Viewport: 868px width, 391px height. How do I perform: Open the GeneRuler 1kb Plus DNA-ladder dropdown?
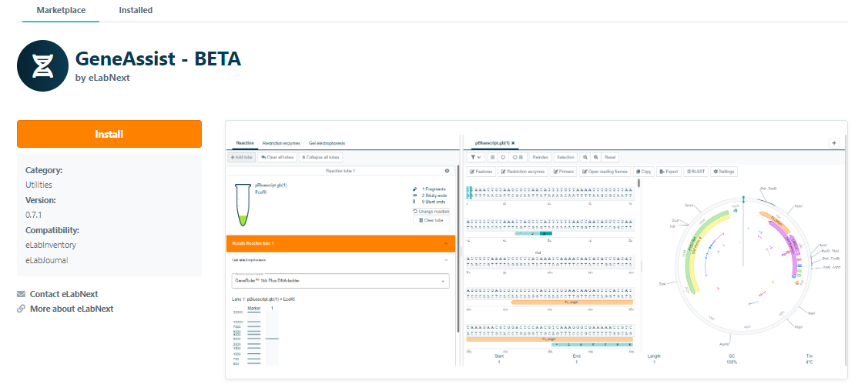[x=339, y=282]
